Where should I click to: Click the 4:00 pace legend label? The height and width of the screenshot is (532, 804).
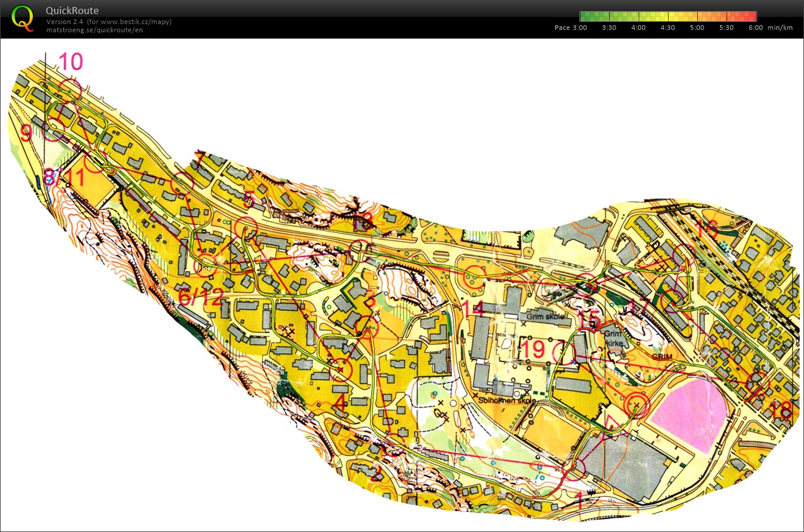point(639,28)
